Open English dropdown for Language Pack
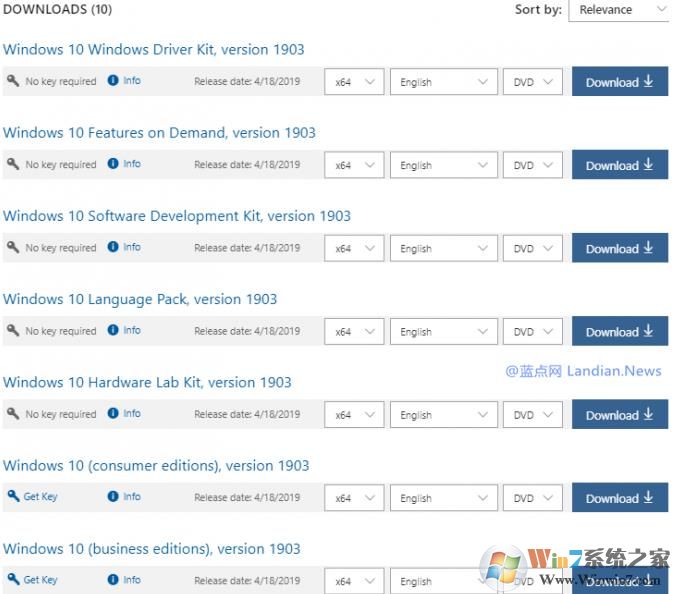677x594 pixels. click(443, 332)
